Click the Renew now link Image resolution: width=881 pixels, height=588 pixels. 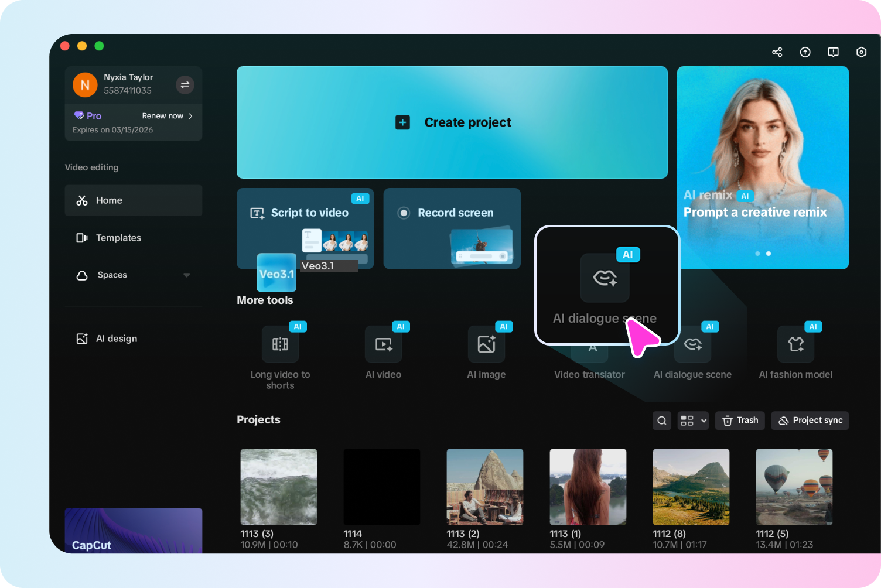click(x=168, y=116)
